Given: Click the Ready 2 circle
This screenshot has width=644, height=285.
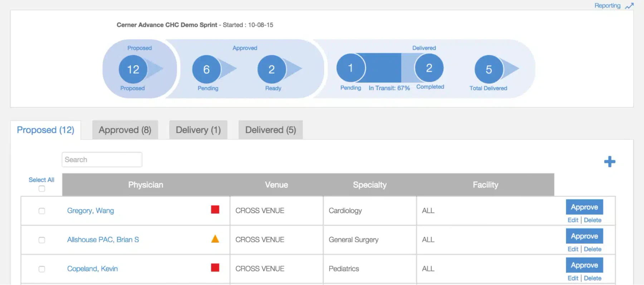Looking at the screenshot, I should (x=272, y=69).
